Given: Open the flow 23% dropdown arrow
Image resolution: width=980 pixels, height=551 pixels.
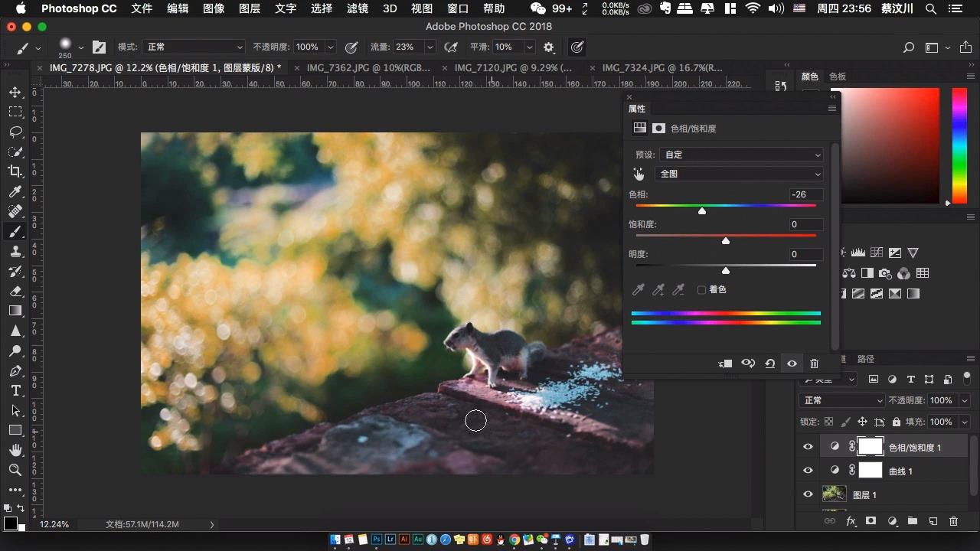Looking at the screenshot, I should pyautogui.click(x=430, y=47).
